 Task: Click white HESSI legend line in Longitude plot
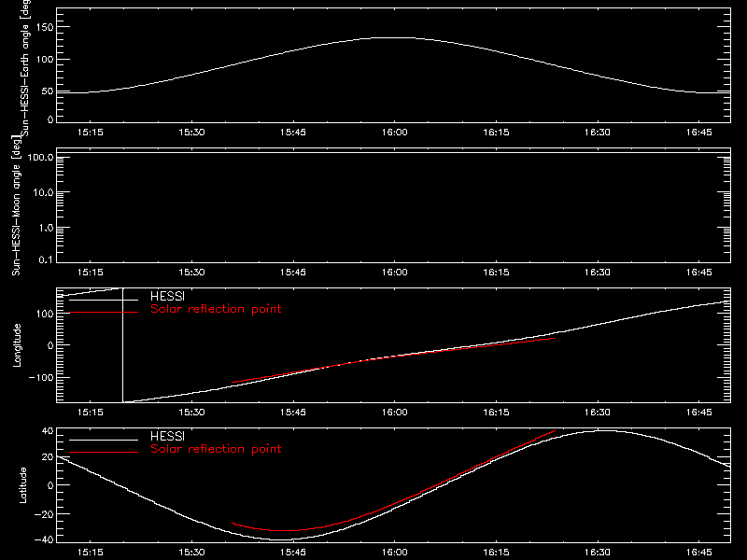pyautogui.click(x=104, y=300)
